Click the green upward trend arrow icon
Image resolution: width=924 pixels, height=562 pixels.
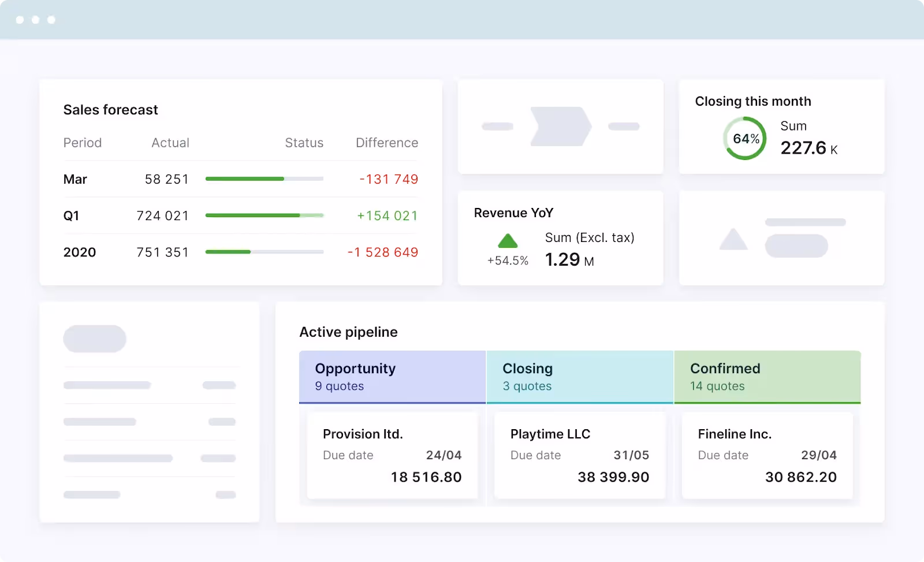507,241
